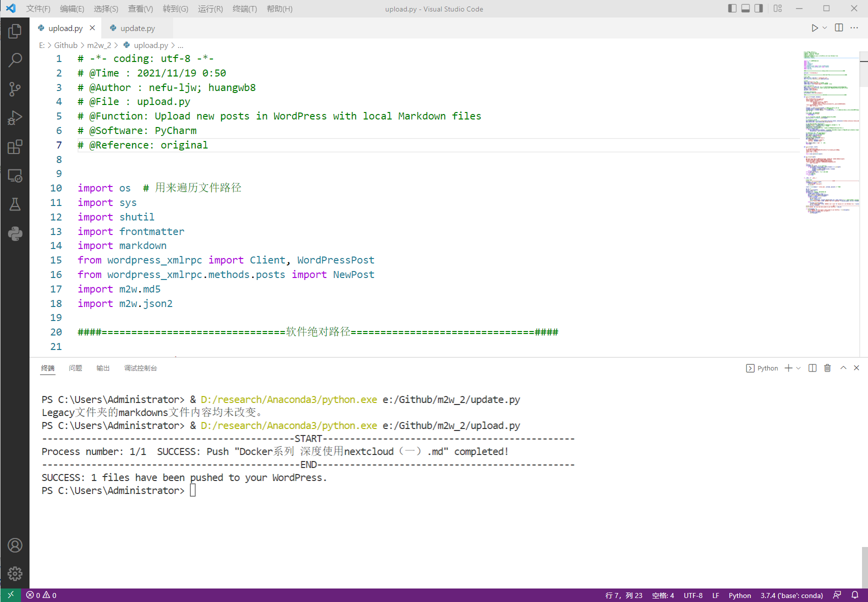Open the 运行(R) menu

pyautogui.click(x=210, y=8)
